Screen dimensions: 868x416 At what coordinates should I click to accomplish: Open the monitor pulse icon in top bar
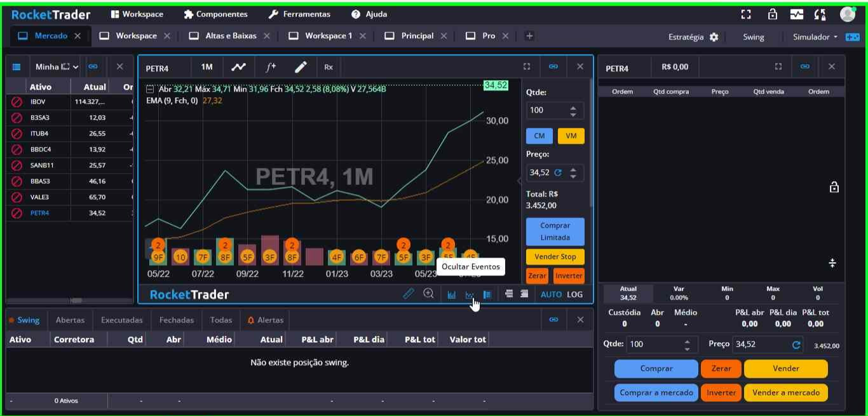(797, 14)
